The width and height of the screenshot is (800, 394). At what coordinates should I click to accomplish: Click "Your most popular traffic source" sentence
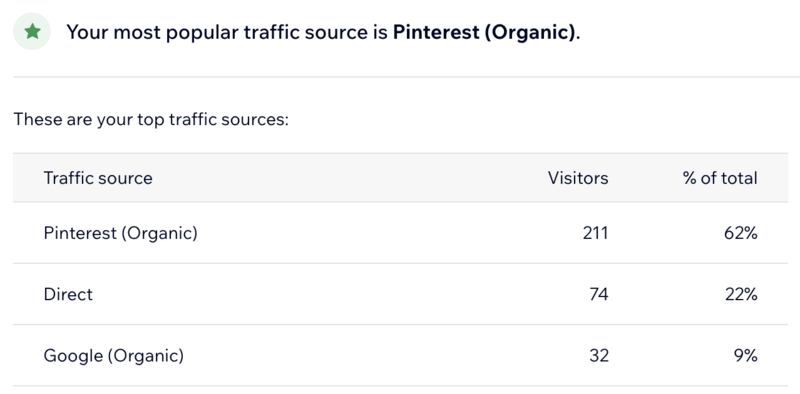[323, 32]
